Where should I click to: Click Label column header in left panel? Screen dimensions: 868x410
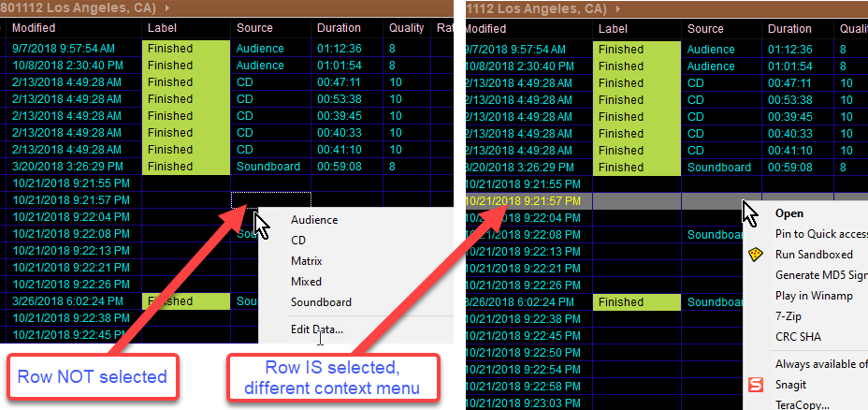pyautogui.click(x=162, y=28)
